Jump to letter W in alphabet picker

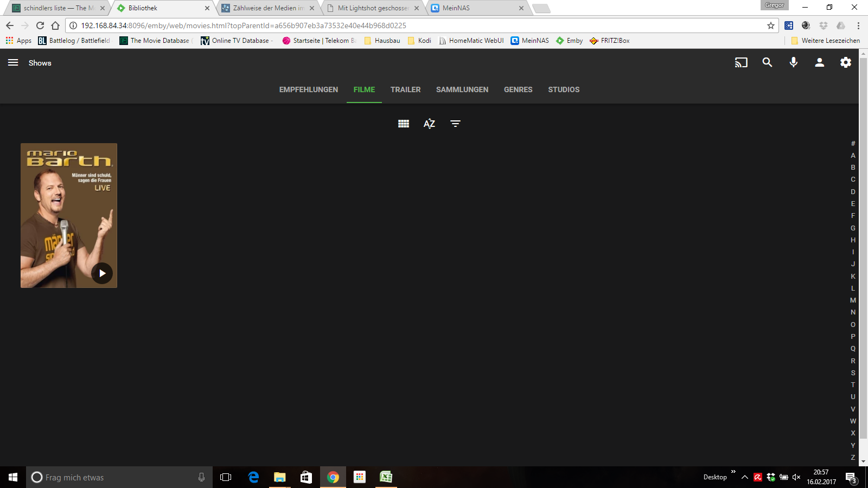853,421
